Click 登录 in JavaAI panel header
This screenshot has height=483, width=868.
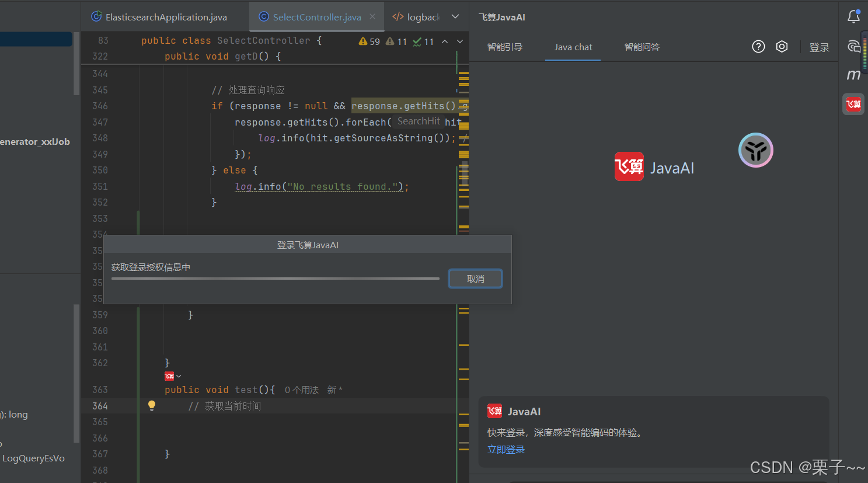[x=820, y=47]
